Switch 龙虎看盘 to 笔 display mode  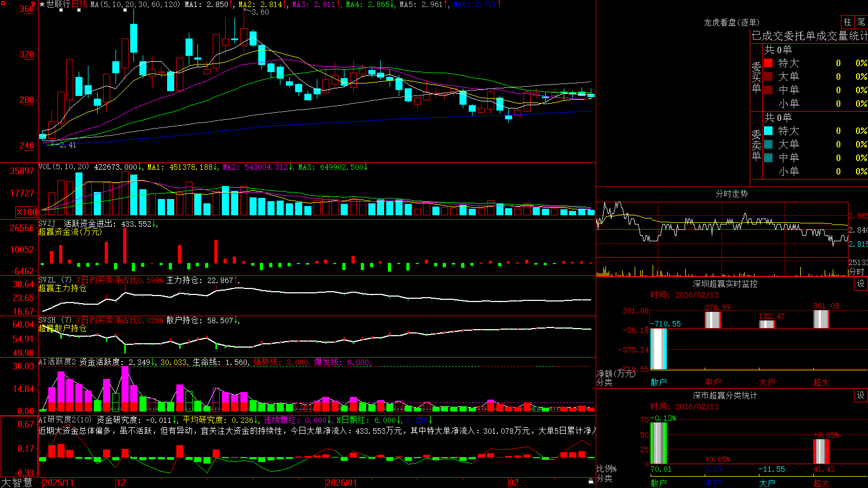coord(861,22)
